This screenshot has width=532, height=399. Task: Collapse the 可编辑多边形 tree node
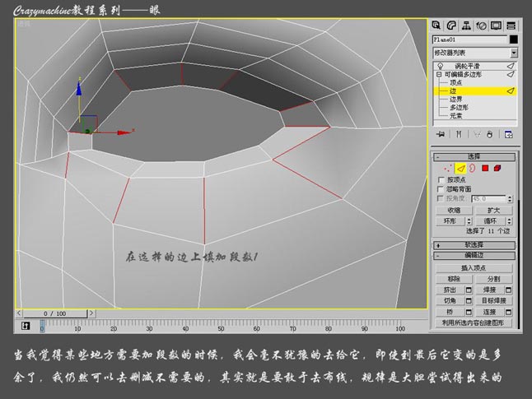[439, 74]
